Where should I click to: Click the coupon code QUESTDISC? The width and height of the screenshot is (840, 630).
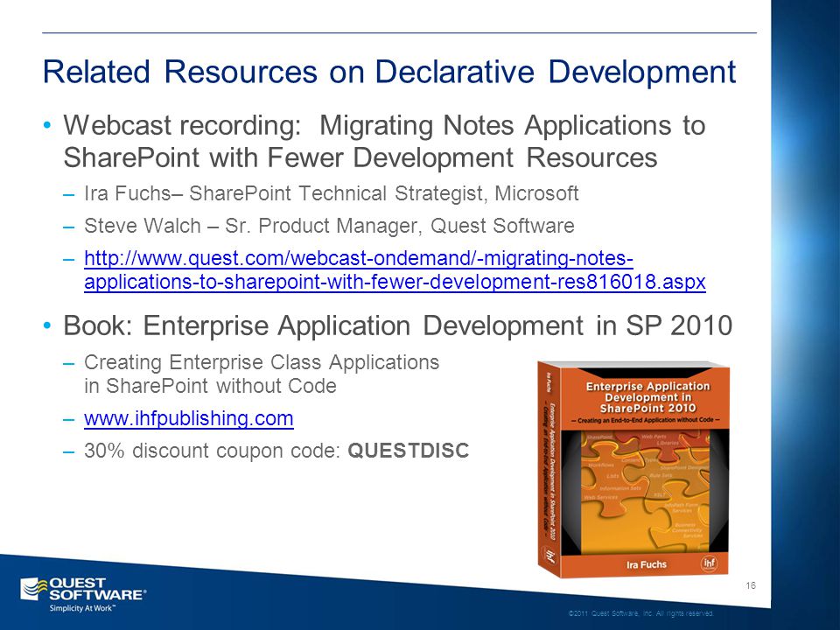coord(409,451)
